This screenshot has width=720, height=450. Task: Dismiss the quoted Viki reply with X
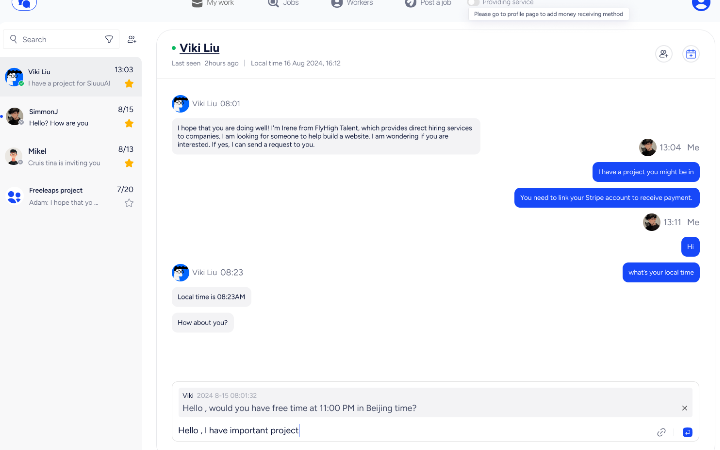point(684,408)
